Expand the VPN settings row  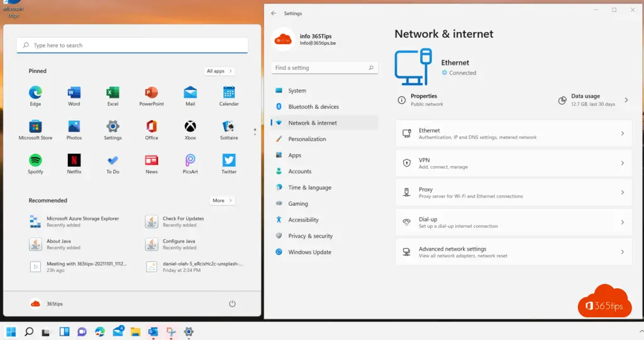513,163
